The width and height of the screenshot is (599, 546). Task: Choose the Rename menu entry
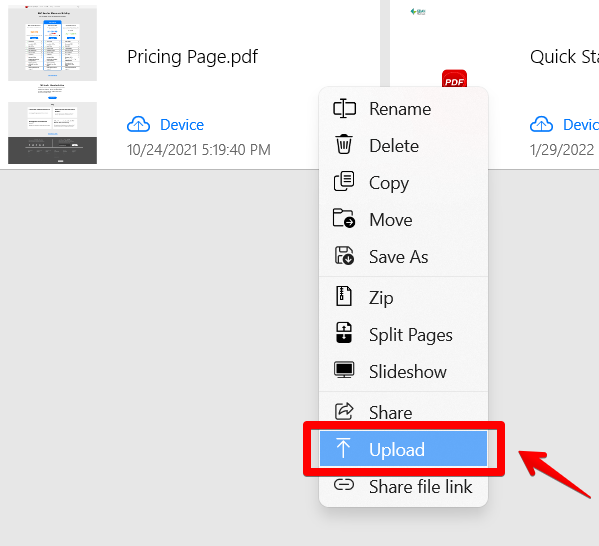click(x=403, y=109)
